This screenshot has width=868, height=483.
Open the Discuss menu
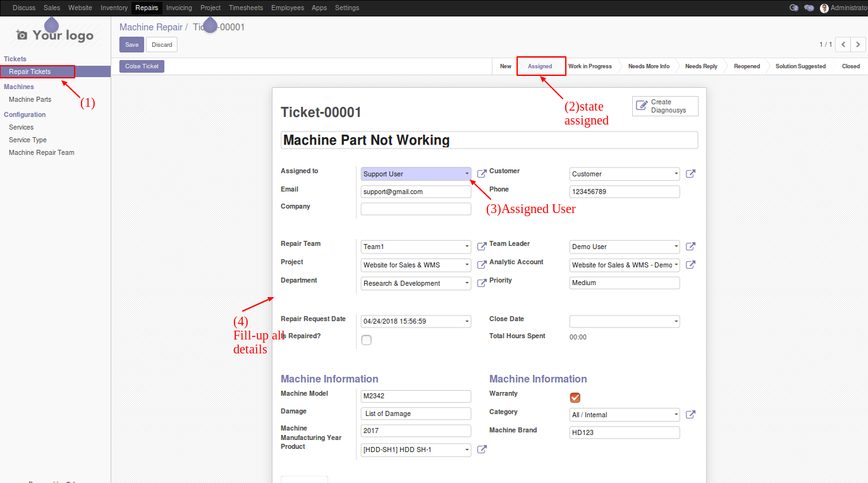click(x=24, y=8)
